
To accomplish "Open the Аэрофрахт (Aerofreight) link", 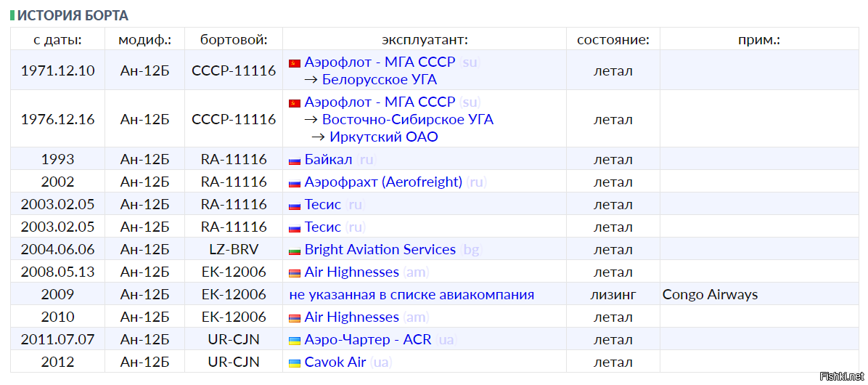I will [x=383, y=182].
